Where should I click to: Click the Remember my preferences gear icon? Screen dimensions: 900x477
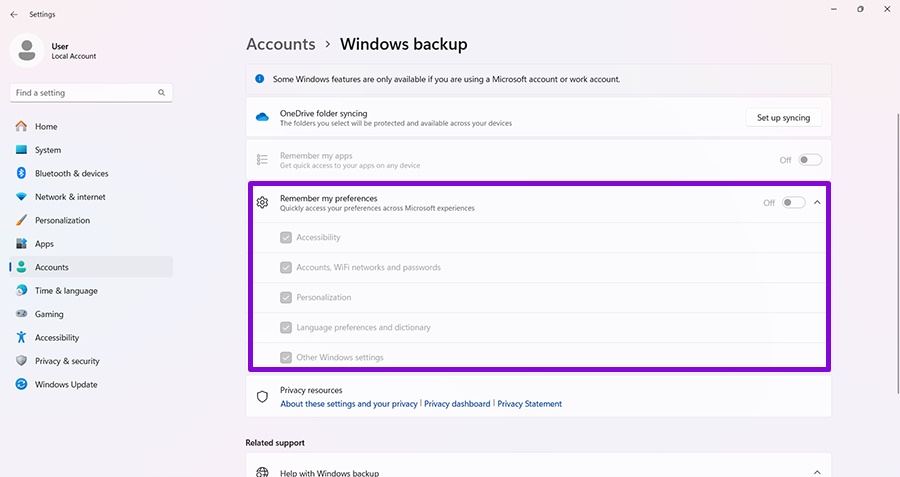[x=262, y=203]
